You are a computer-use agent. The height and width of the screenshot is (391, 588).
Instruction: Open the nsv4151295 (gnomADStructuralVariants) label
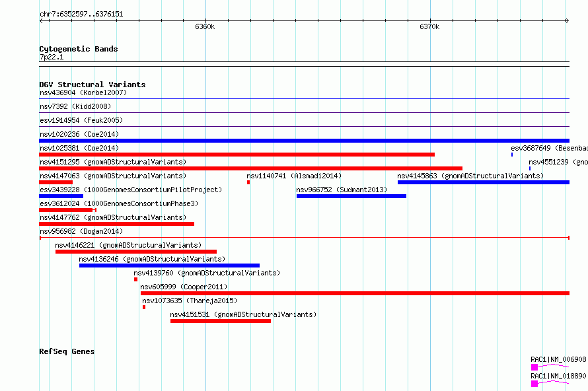pyautogui.click(x=113, y=162)
